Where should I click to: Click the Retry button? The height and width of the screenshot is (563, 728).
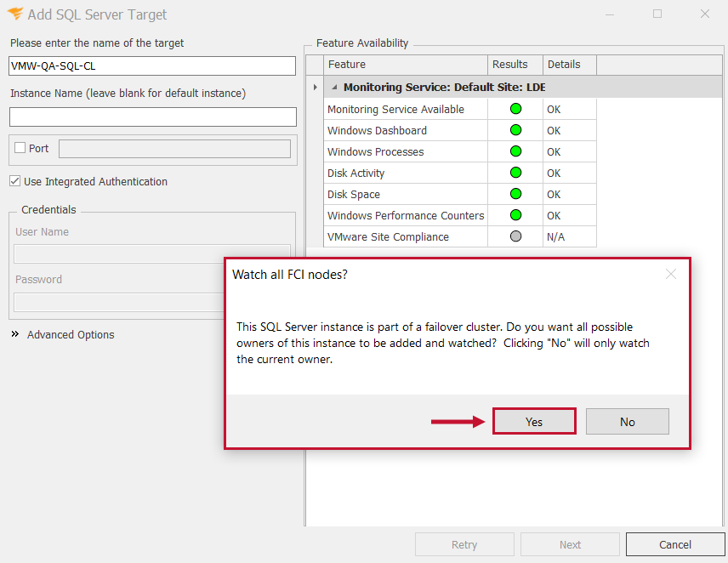[x=464, y=544]
